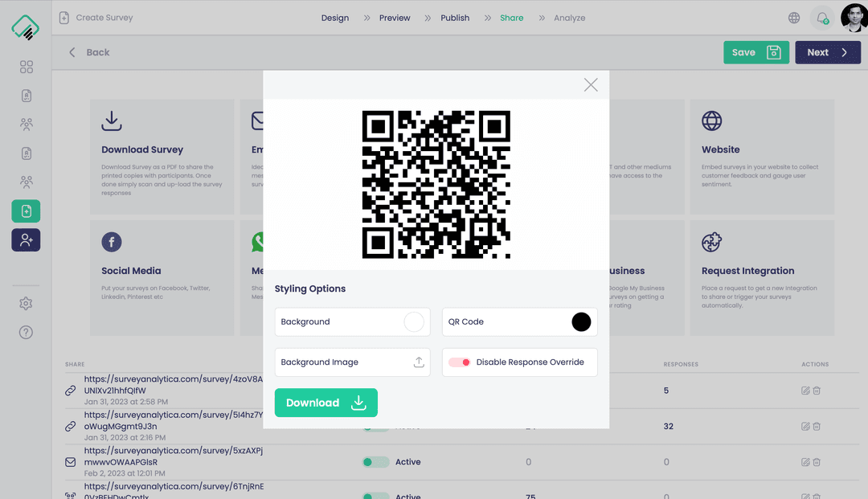Click the user profile avatar
The height and width of the screenshot is (499, 868).
853,18
